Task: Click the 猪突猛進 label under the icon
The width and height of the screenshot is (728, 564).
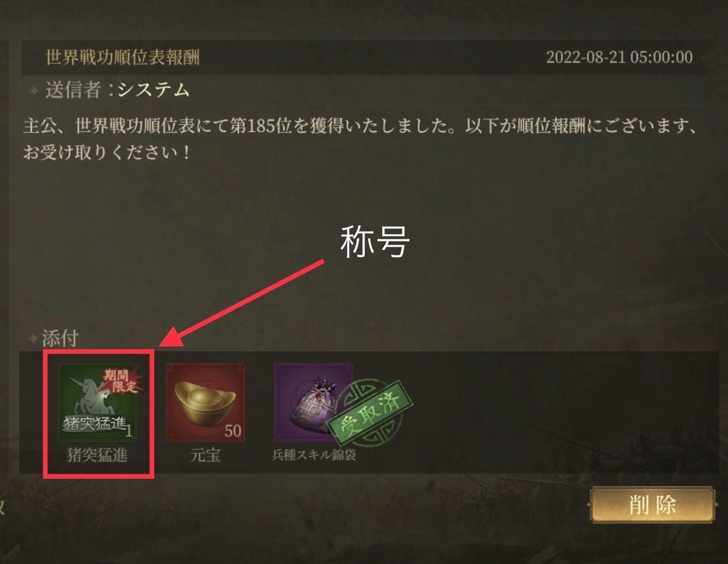Action: pyautogui.click(x=97, y=456)
